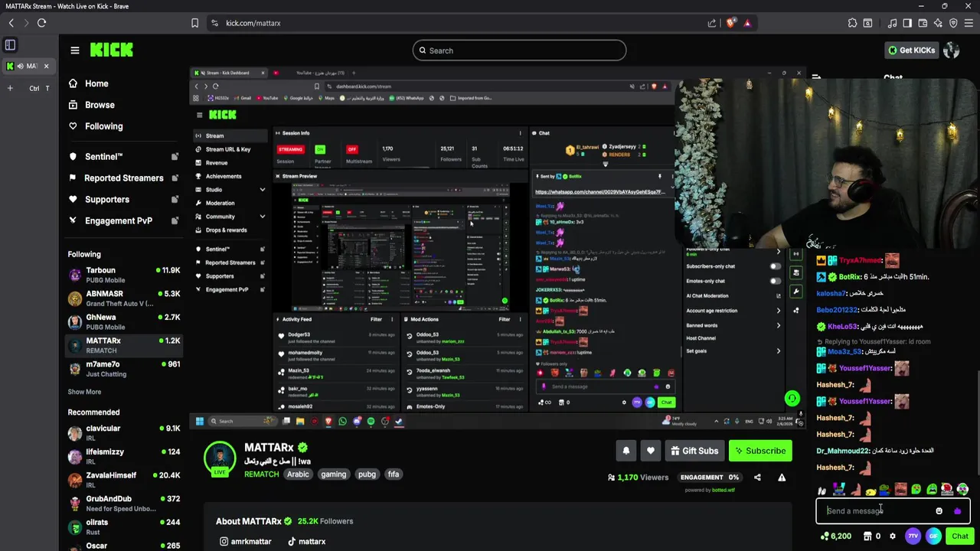This screenshot has height=551, width=980.
Task: Send the Pepe frog quick emote
Action: pyautogui.click(x=885, y=490)
